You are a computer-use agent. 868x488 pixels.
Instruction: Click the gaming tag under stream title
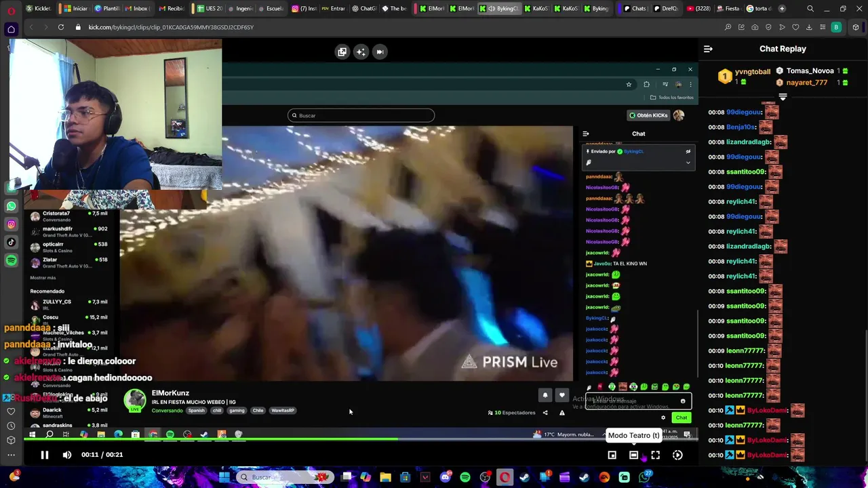pyautogui.click(x=237, y=410)
